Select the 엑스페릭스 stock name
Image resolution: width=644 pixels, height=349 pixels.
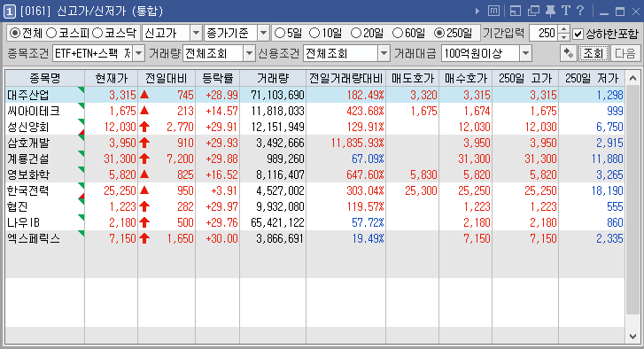pyautogui.click(x=34, y=238)
